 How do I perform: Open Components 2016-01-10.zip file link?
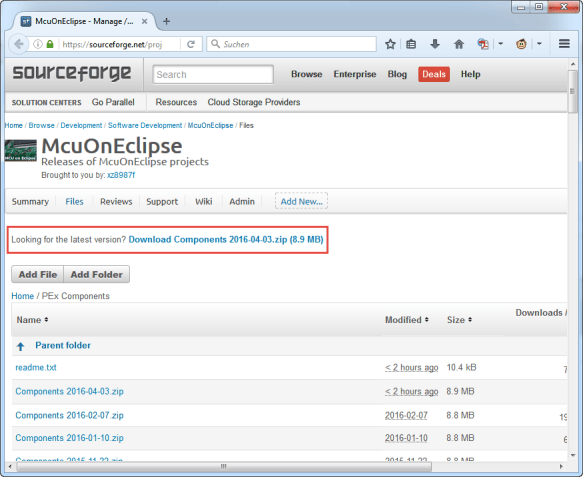click(69, 438)
